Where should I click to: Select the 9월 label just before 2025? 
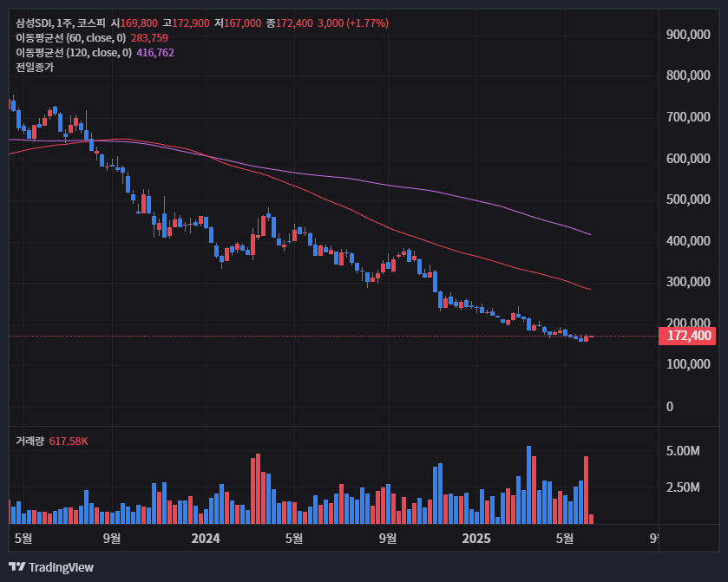[388, 539]
